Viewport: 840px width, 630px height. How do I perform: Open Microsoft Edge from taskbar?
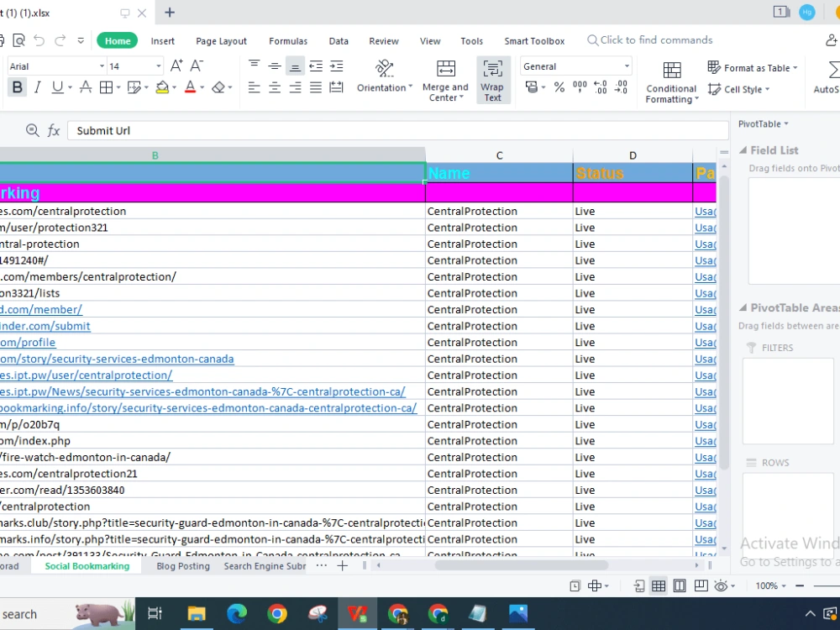pos(237,614)
